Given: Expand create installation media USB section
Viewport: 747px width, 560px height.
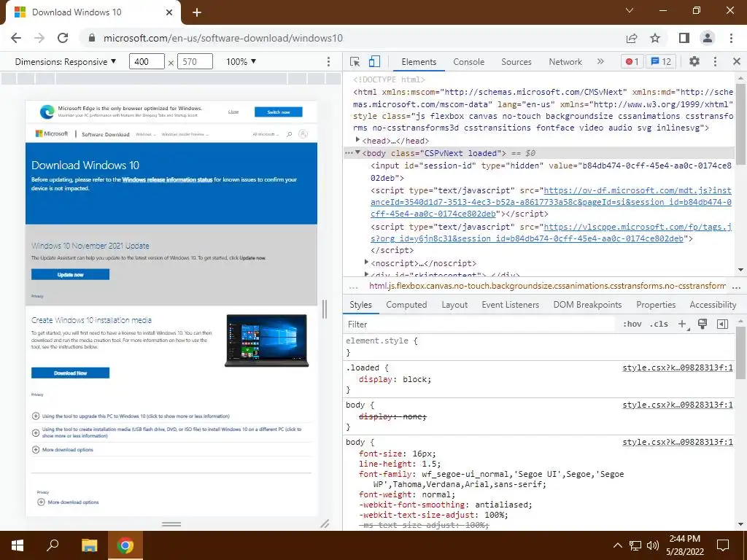Looking at the screenshot, I should click(x=171, y=432).
